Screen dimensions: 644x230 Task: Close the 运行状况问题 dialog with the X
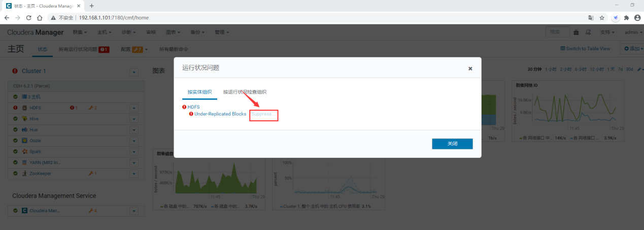tap(470, 69)
